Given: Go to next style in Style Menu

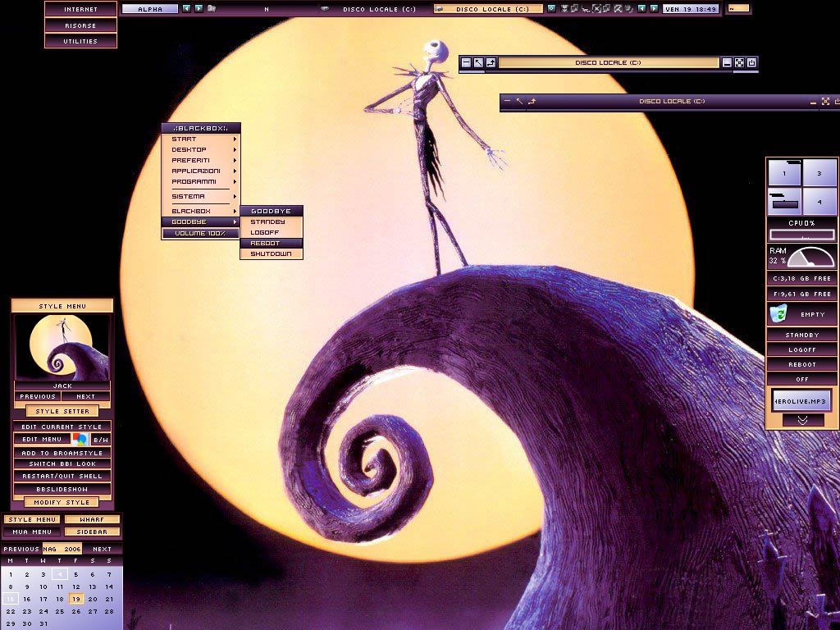Looking at the screenshot, I should tap(85, 397).
